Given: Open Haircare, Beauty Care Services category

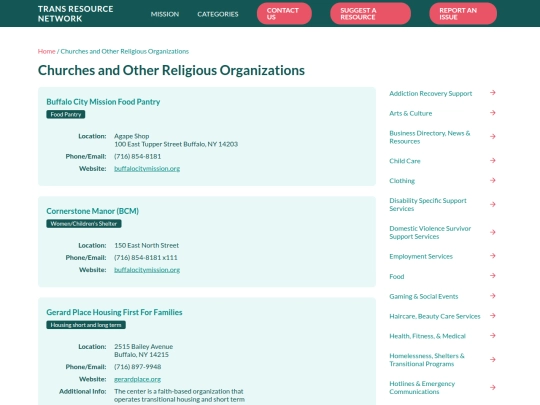Looking at the screenshot, I should (435, 316).
